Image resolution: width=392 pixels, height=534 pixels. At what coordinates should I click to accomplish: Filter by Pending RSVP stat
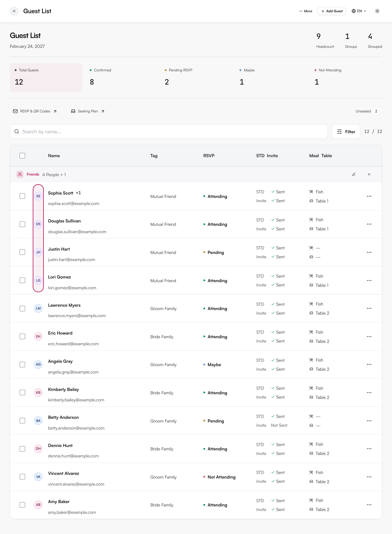pyautogui.click(x=196, y=77)
